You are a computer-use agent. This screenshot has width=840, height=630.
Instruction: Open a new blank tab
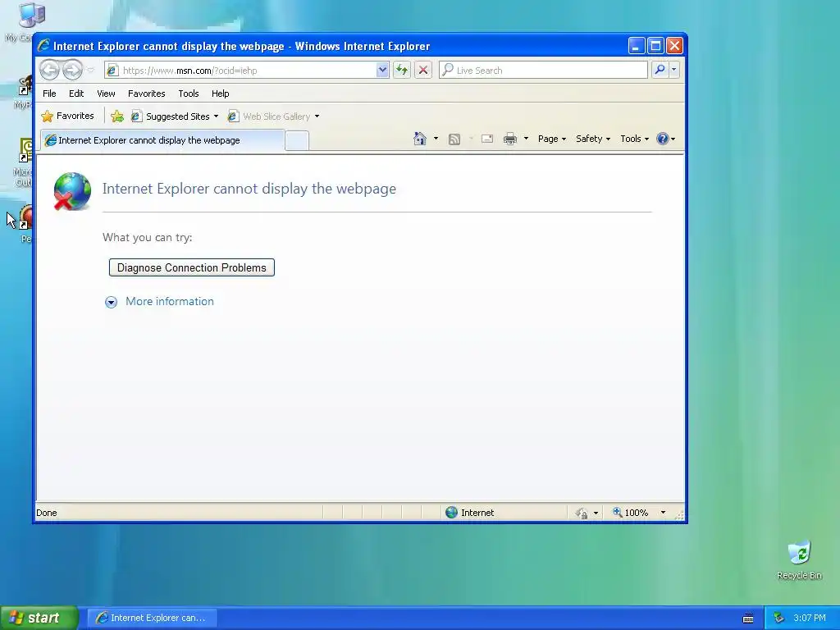coord(297,141)
